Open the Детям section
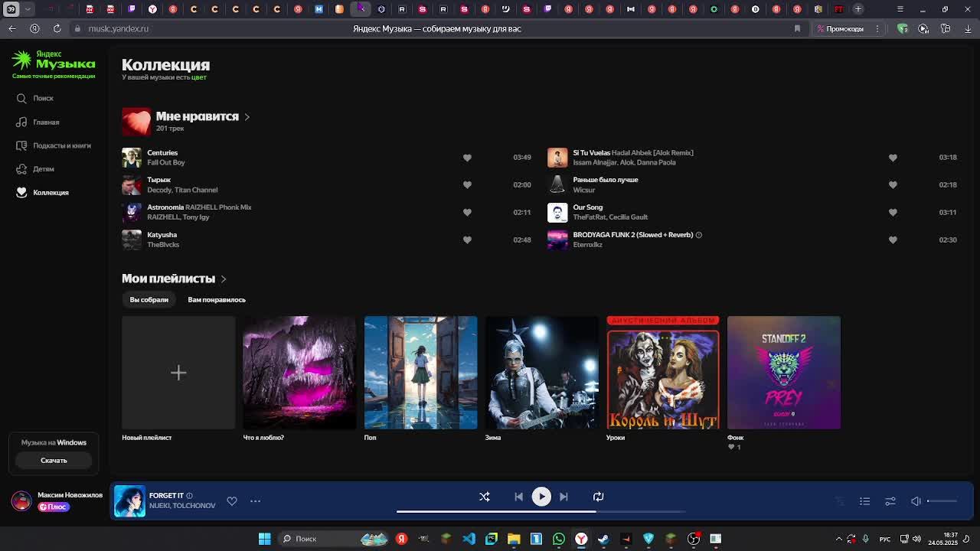Image resolution: width=980 pixels, height=551 pixels. pos(35,169)
